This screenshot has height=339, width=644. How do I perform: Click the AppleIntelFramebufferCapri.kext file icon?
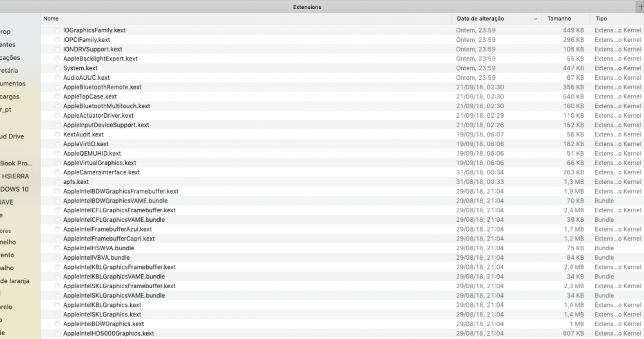coord(57,239)
